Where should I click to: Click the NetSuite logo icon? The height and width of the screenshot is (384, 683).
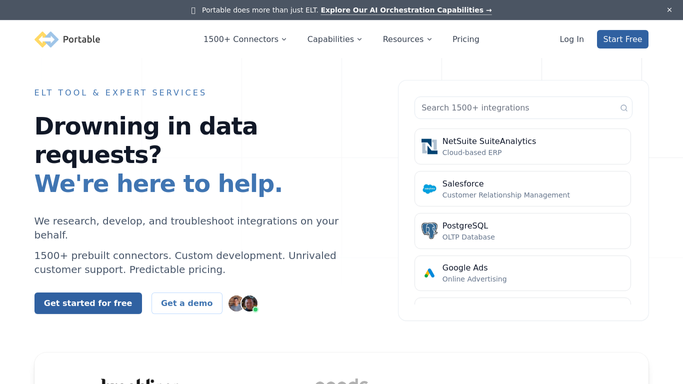429,146
